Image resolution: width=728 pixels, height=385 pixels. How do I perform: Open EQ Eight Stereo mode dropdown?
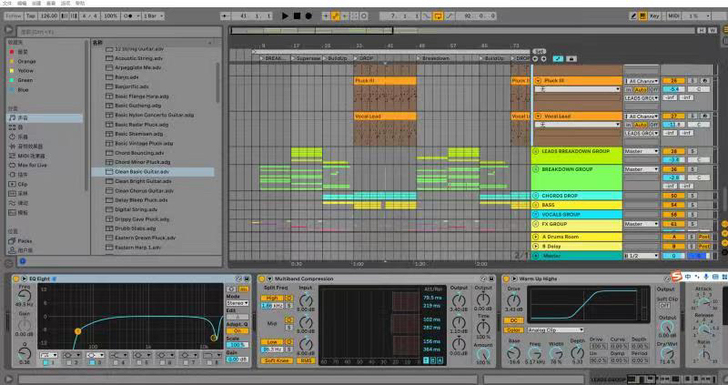[237, 303]
